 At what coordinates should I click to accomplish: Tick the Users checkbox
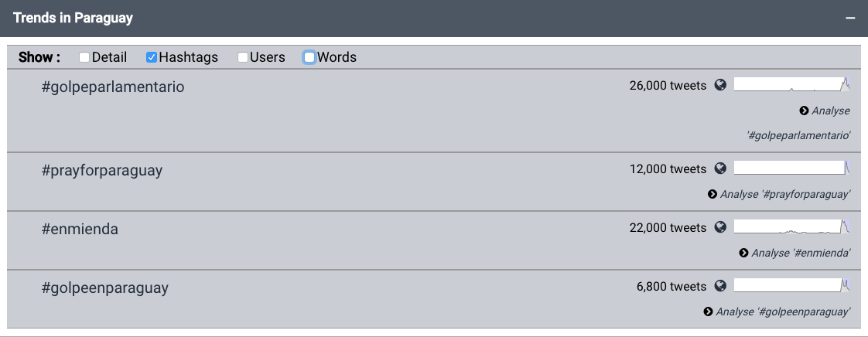pos(243,57)
